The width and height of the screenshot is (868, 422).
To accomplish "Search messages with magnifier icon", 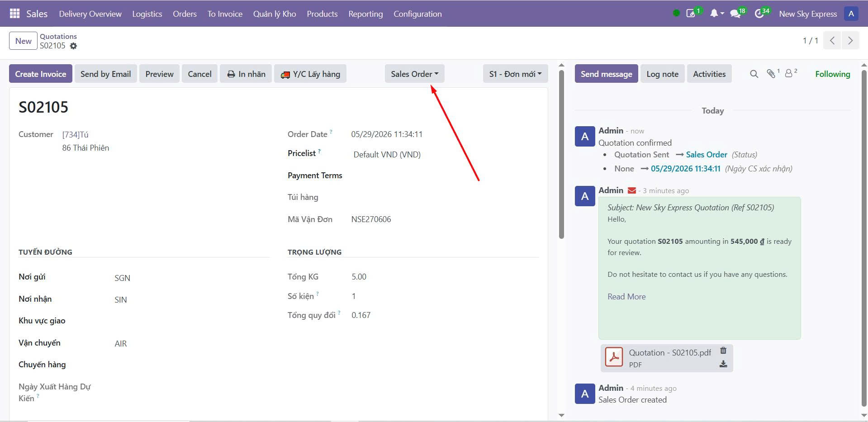I will 754,74.
